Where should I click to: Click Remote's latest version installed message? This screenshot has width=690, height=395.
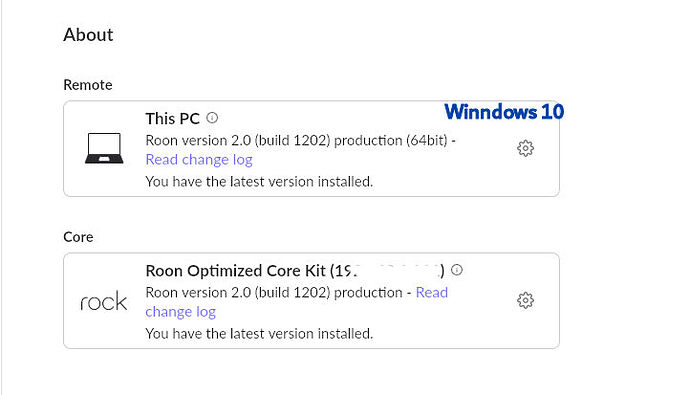coord(259,182)
